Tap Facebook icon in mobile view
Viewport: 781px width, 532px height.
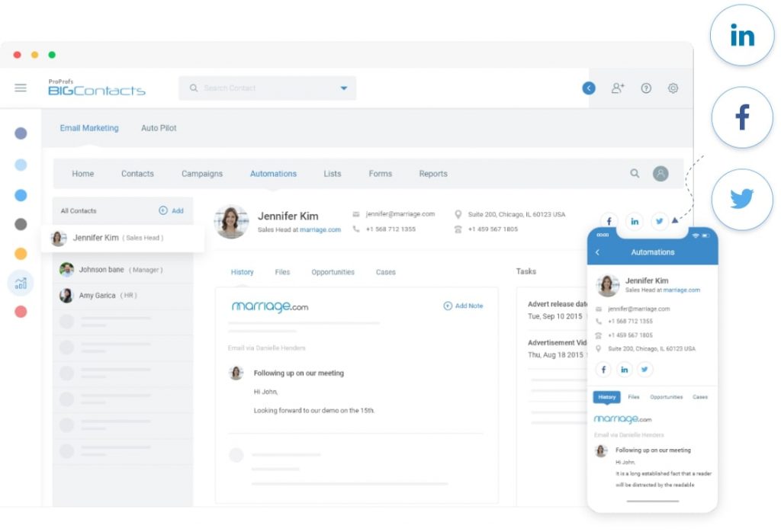point(603,369)
